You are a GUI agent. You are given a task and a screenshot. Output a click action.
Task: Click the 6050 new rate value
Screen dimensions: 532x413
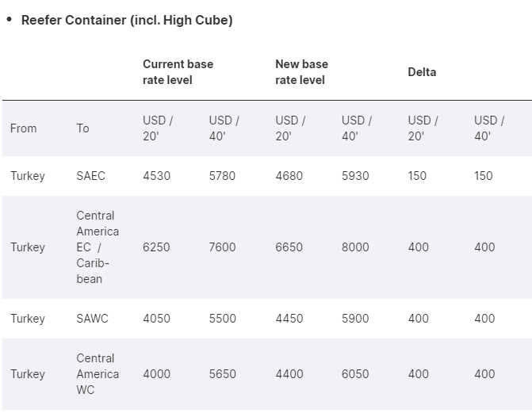pyautogui.click(x=355, y=374)
